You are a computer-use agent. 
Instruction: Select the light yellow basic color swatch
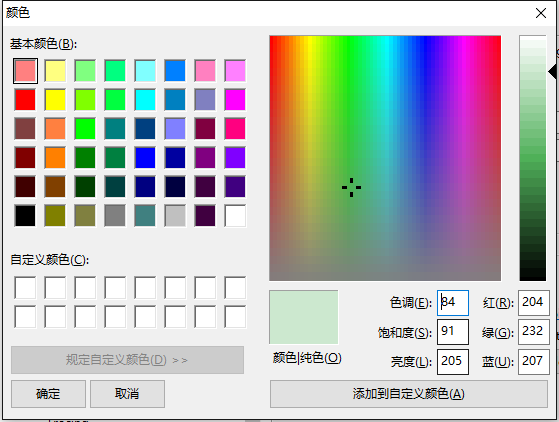(x=55, y=71)
